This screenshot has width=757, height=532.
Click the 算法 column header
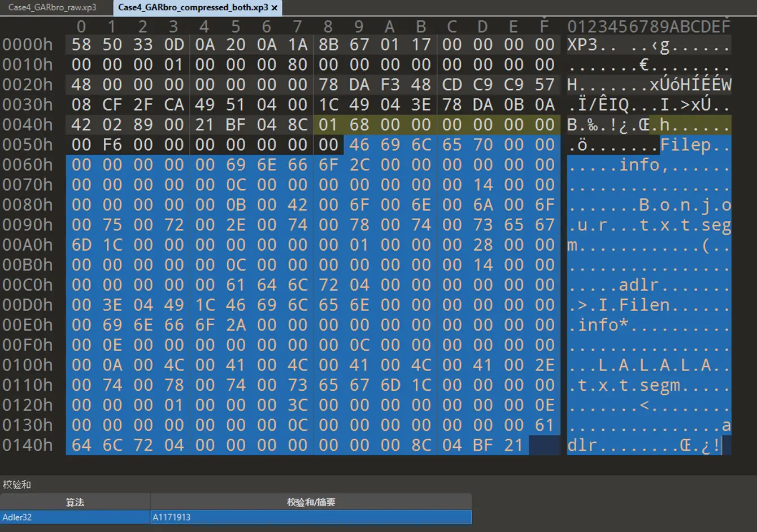coord(75,502)
